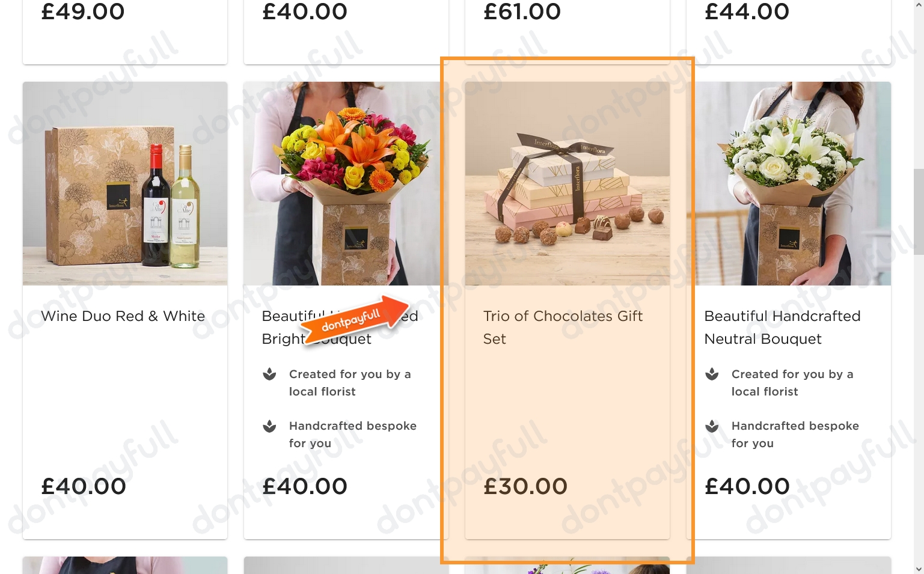
Task: Open the £49.00 product card above
Action: [x=125, y=31]
